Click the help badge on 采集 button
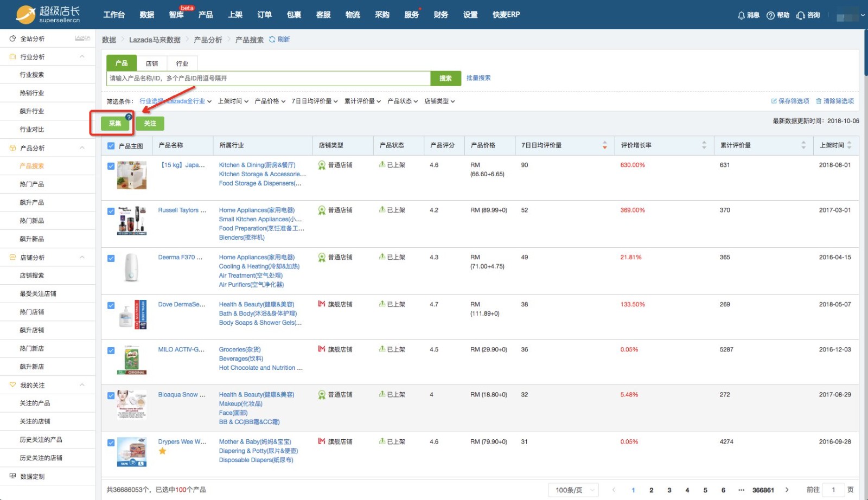Image resolution: width=868 pixels, height=500 pixels. tap(129, 117)
